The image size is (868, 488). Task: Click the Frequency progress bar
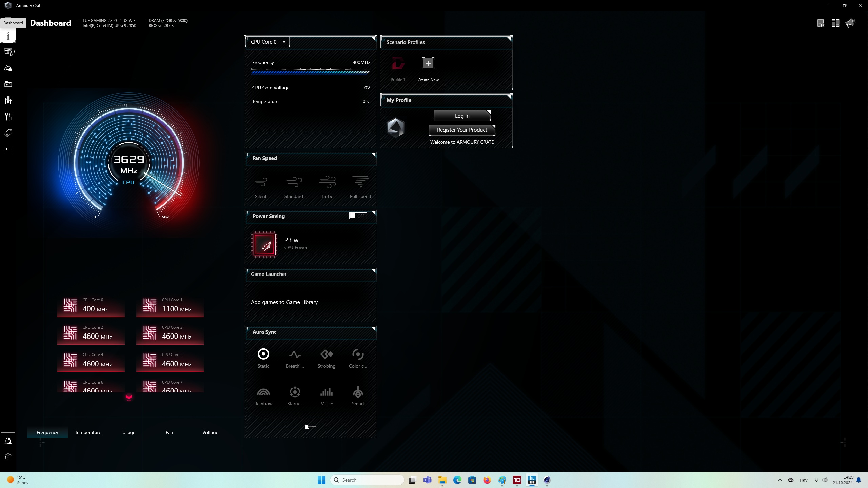(310, 71)
